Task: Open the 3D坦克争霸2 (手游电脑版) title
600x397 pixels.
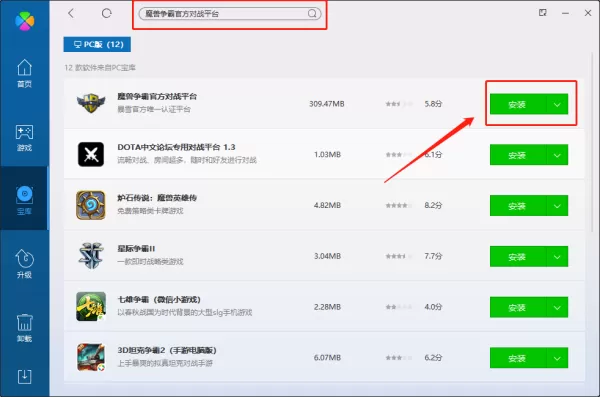Action: coord(167,350)
